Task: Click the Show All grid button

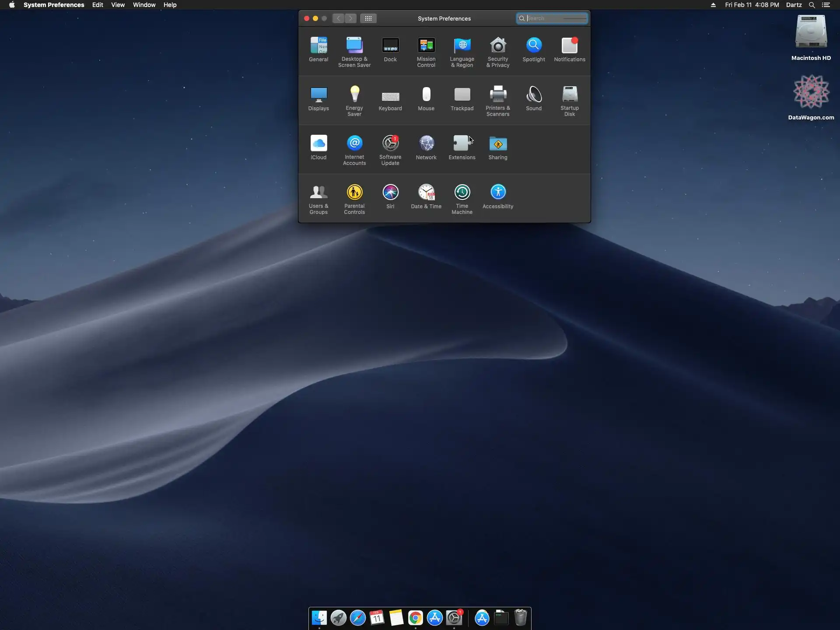Action: tap(368, 18)
